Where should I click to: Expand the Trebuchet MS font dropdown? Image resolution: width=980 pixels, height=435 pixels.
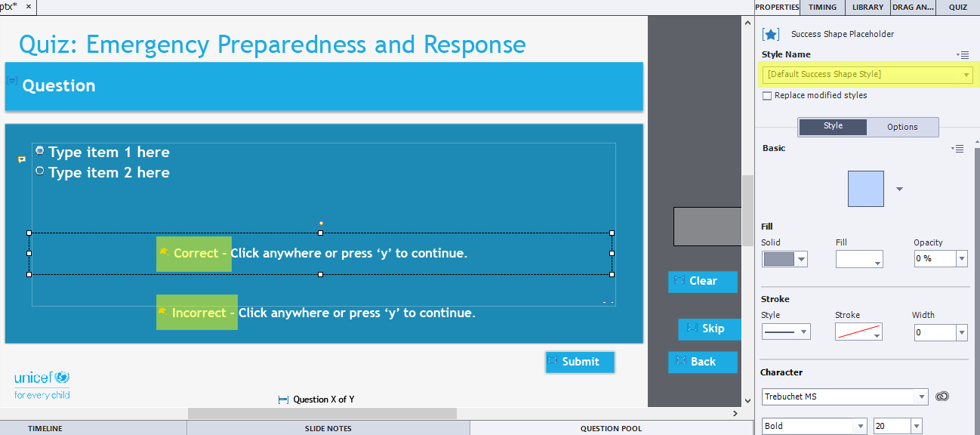tap(921, 397)
